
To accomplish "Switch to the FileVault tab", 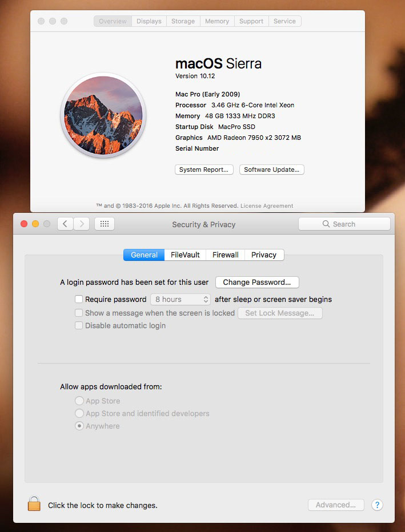I will click(185, 255).
